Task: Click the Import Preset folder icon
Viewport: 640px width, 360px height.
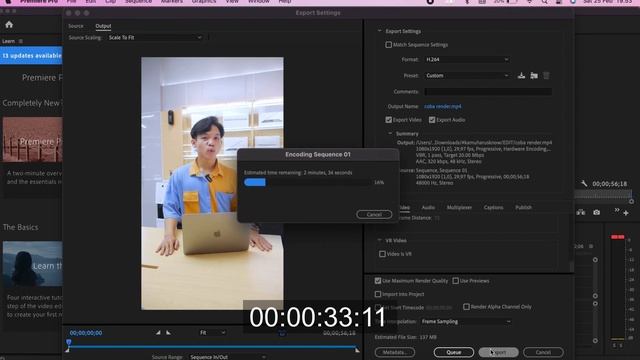Action: click(x=534, y=76)
